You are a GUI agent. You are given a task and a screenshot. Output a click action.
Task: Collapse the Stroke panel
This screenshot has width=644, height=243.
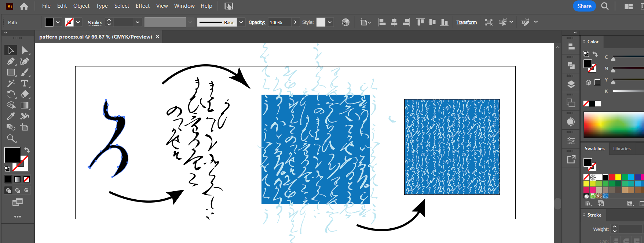pyautogui.click(x=584, y=215)
